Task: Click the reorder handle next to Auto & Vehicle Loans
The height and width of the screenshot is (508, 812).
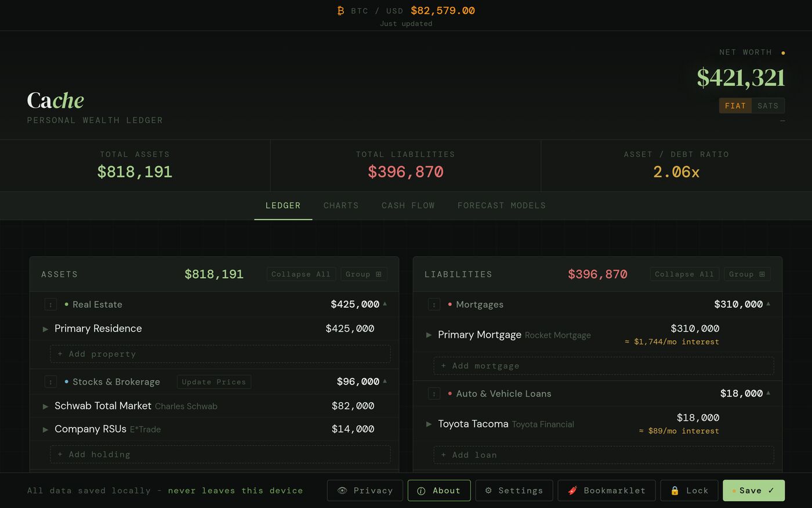Action: (434, 394)
